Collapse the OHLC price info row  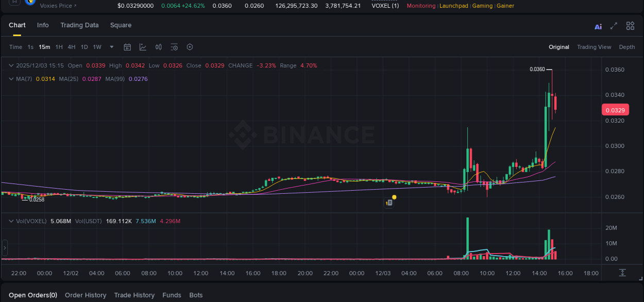[11, 65]
